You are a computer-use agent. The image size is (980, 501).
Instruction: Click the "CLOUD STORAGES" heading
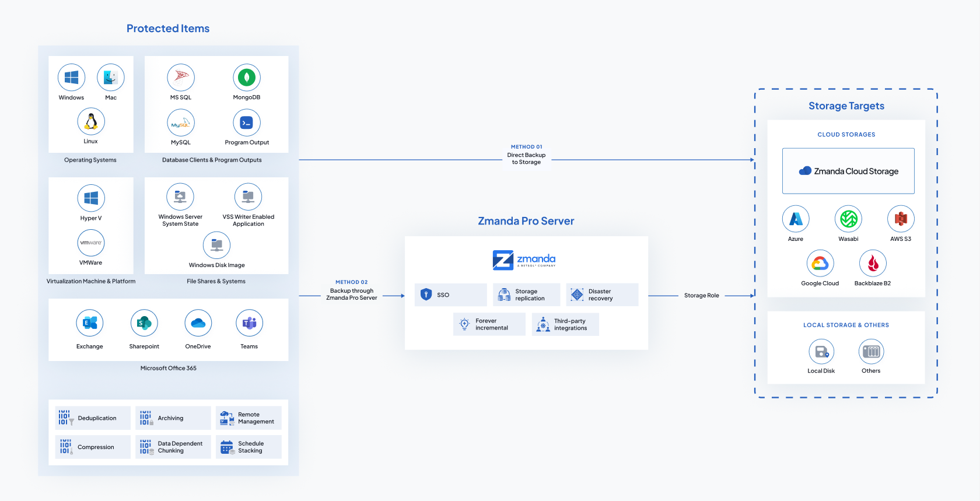pyautogui.click(x=846, y=135)
